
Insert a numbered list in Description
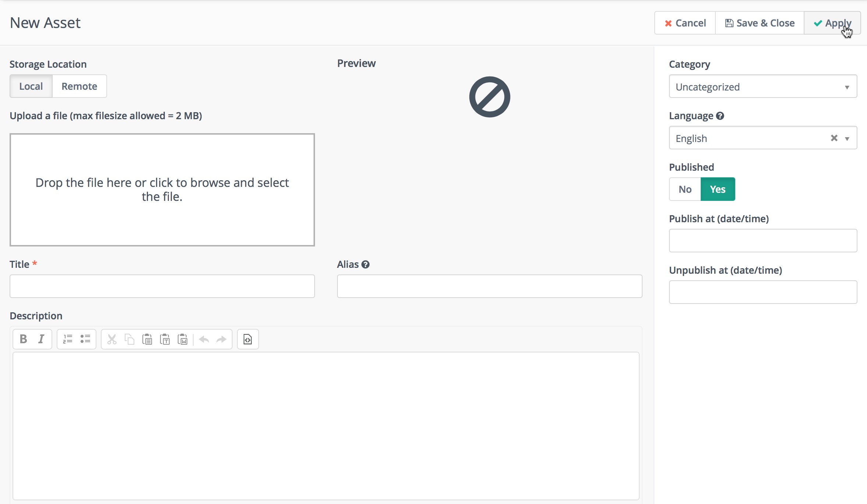click(68, 339)
